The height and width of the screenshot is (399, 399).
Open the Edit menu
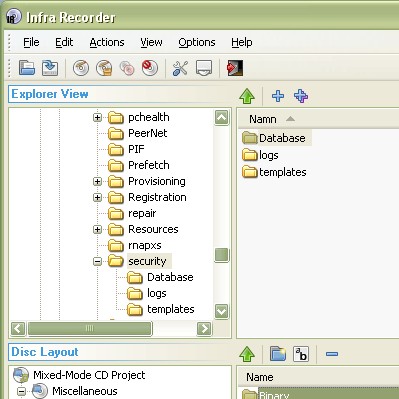coord(64,42)
